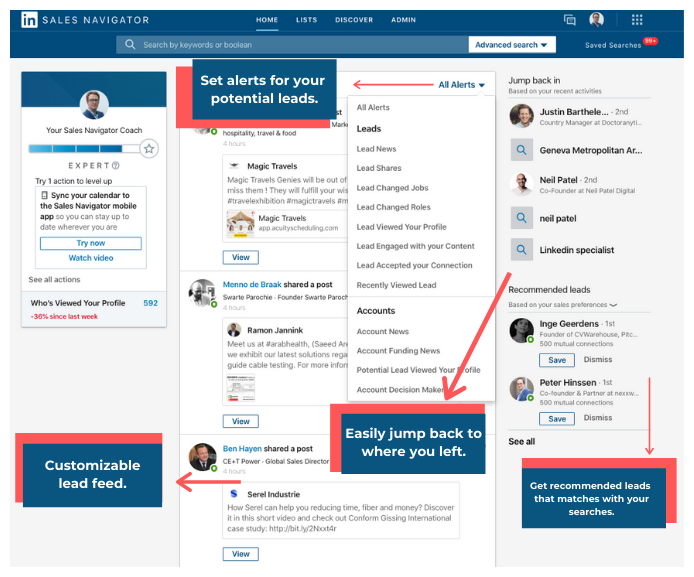694x577 pixels.
Task: Open the Admin tab
Action: click(403, 20)
